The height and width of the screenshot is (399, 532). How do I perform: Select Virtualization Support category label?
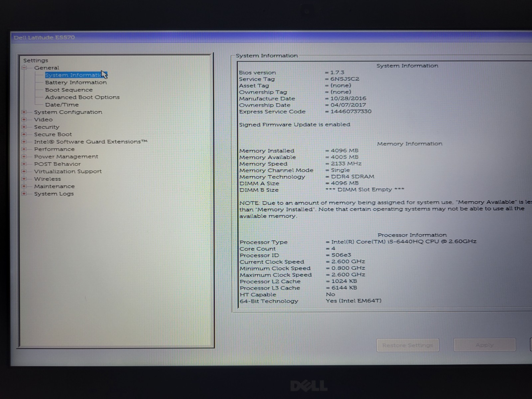pos(68,171)
